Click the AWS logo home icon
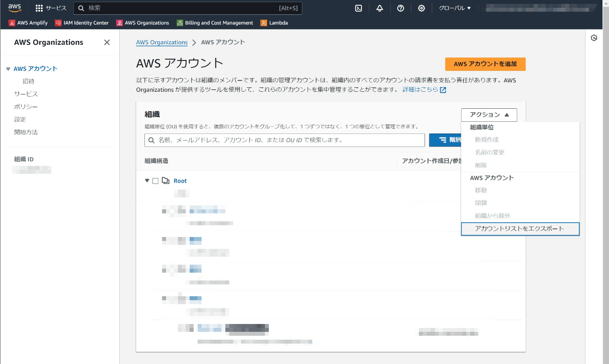This screenshot has width=609, height=364. point(14,8)
